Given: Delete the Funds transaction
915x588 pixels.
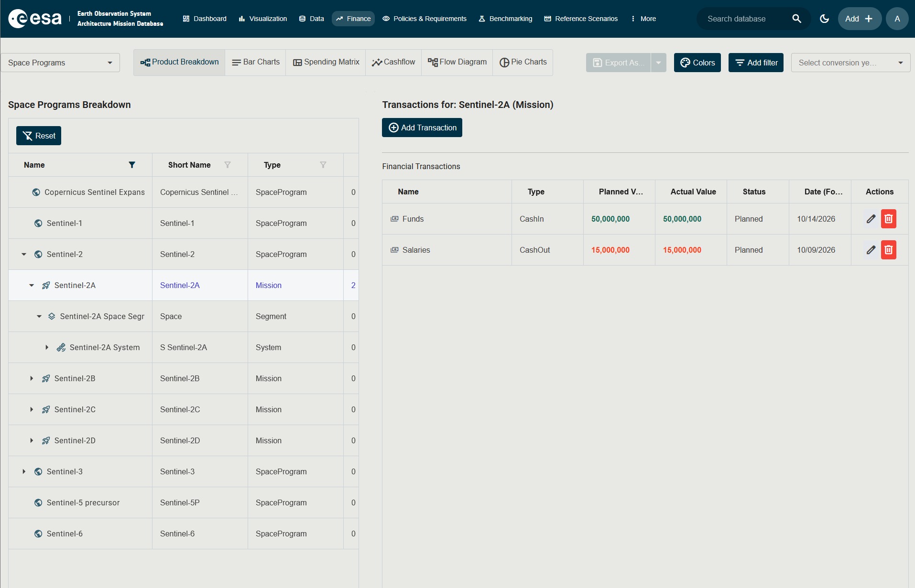Looking at the screenshot, I should tap(888, 219).
